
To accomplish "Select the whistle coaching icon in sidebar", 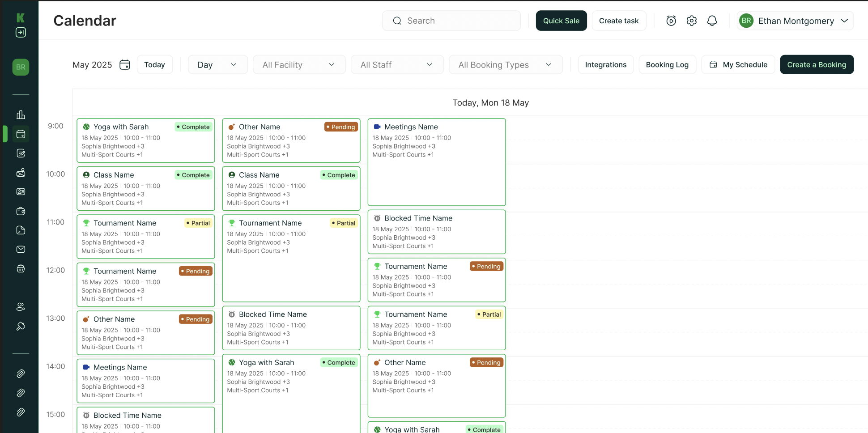I will [21, 326].
